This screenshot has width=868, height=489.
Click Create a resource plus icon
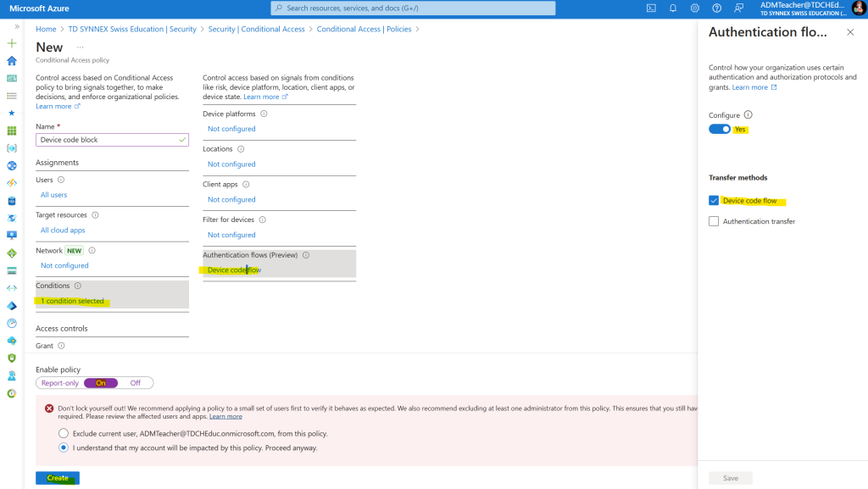point(12,43)
